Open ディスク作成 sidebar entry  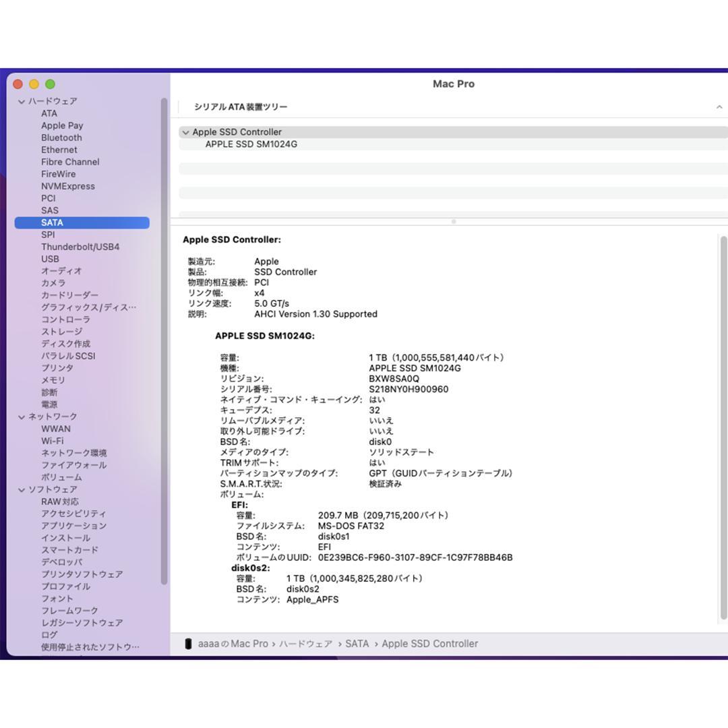click(x=65, y=344)
